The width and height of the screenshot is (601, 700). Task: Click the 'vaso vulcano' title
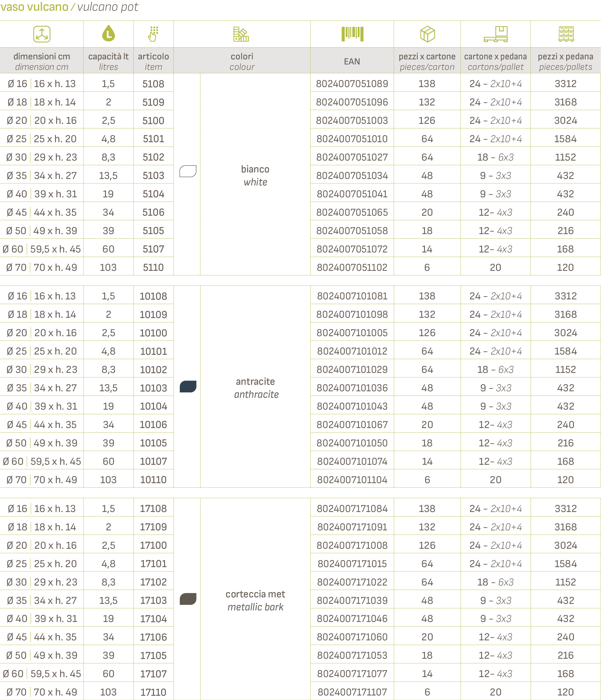34,7
